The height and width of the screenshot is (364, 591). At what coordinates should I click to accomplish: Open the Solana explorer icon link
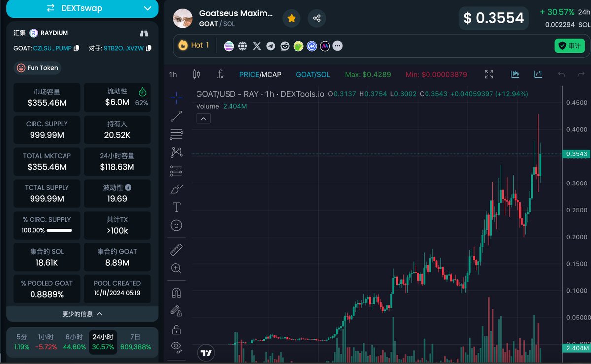[x=229, y=46]
